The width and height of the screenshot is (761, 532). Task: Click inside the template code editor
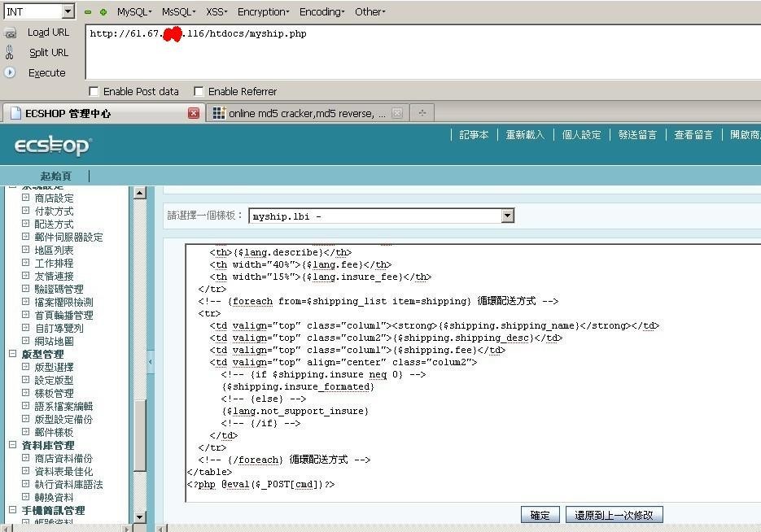pos(473,373)
